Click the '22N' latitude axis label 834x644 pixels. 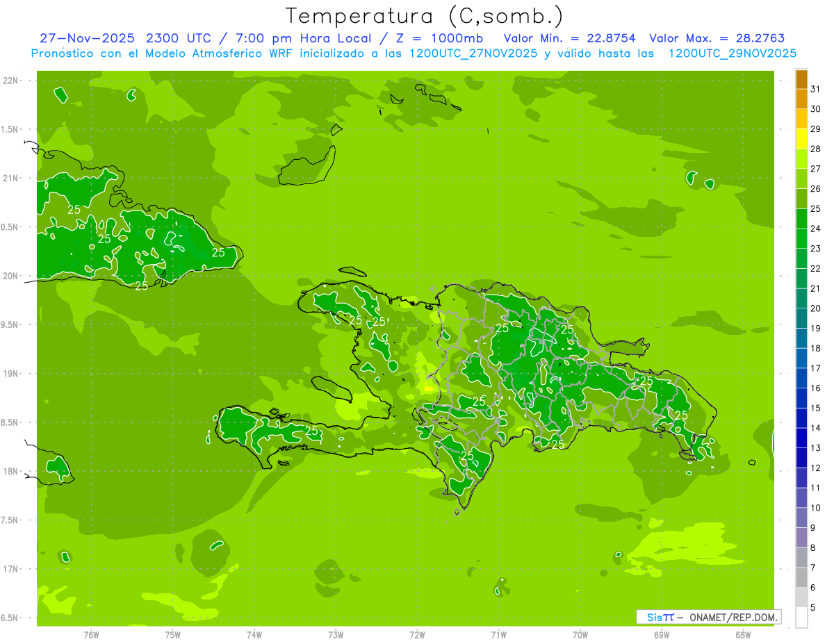point(11,81)
